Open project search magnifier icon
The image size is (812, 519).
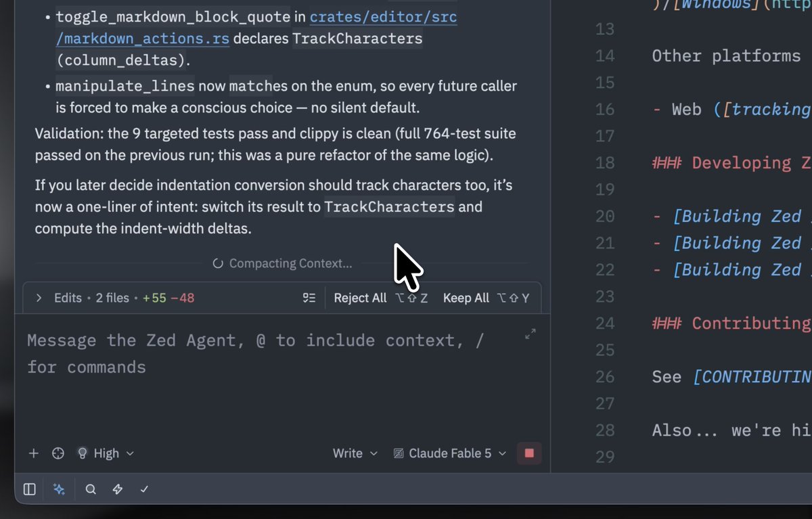(x=91, y=489)
